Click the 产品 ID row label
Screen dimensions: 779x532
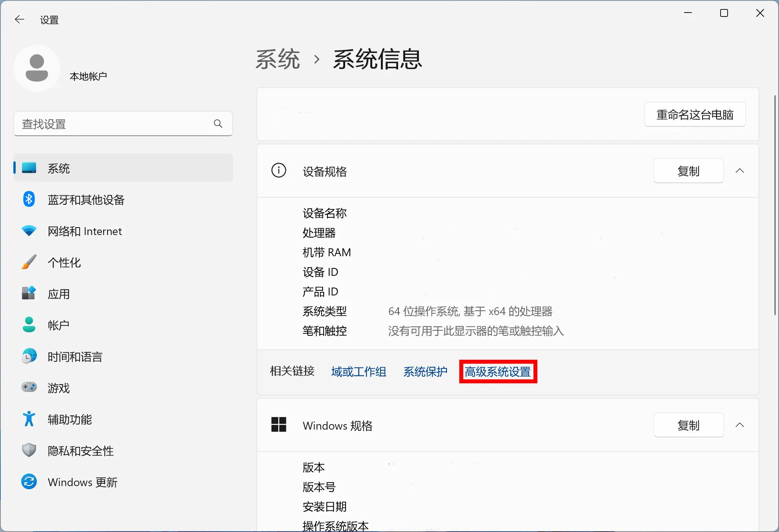[x=320, y=292]
